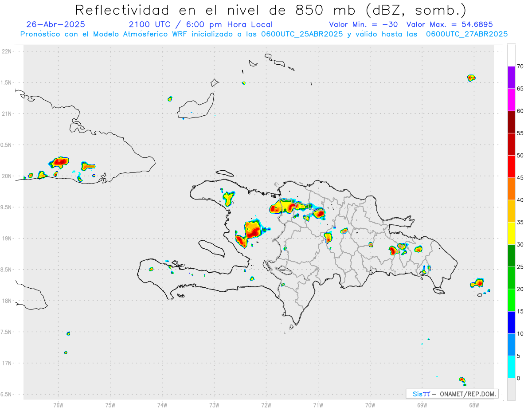Image resolution: width=532 pixels, height=411 pixels.
Task: Select the '69W' longitude label
Action: click(x=422, y=405)
